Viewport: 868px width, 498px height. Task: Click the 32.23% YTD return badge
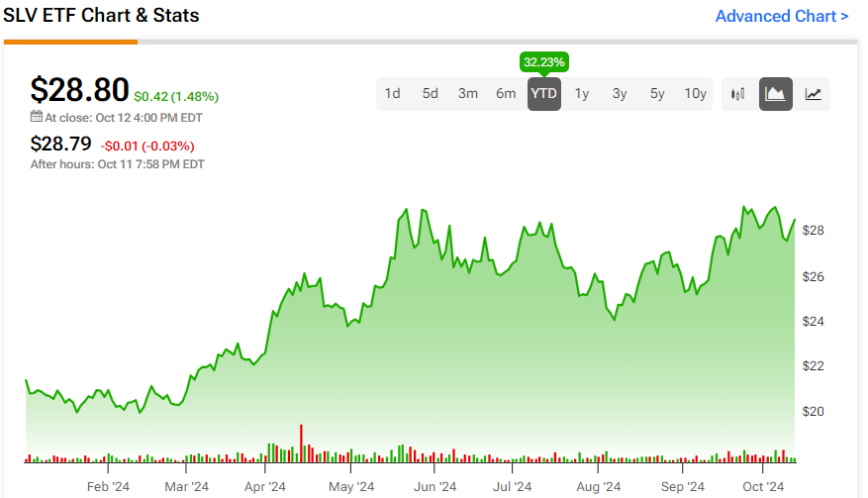[x=544, y=62]
